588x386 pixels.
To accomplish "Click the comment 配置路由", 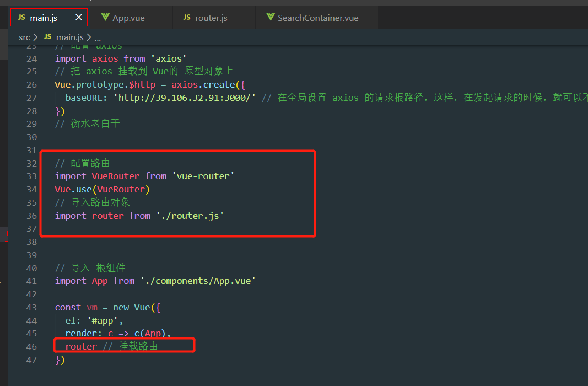I will (83, 163).
